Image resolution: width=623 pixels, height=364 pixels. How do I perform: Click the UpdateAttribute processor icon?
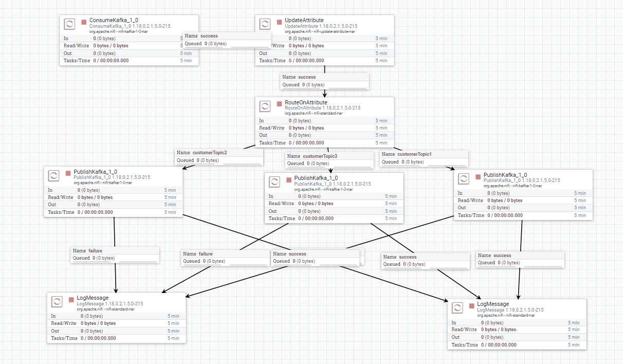pos(265,24)
